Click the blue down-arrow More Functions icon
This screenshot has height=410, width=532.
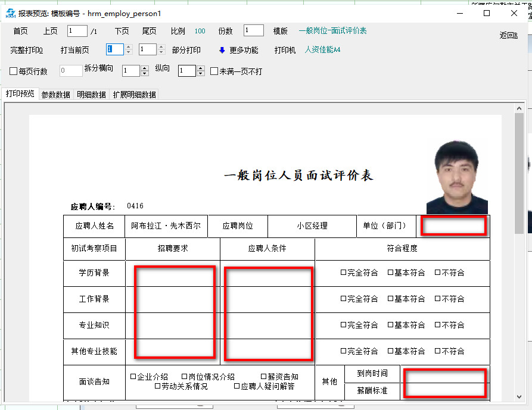point(222,50)
